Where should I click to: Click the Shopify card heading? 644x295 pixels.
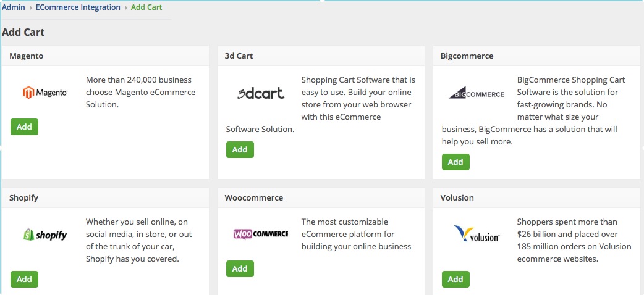click(x=23, y=197)
